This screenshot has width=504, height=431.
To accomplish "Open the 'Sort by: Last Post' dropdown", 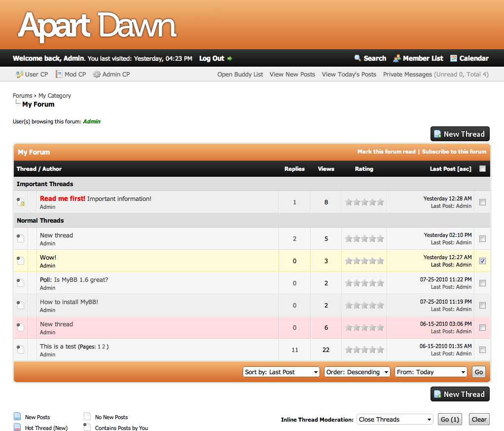I will click(x=281, y=372).
